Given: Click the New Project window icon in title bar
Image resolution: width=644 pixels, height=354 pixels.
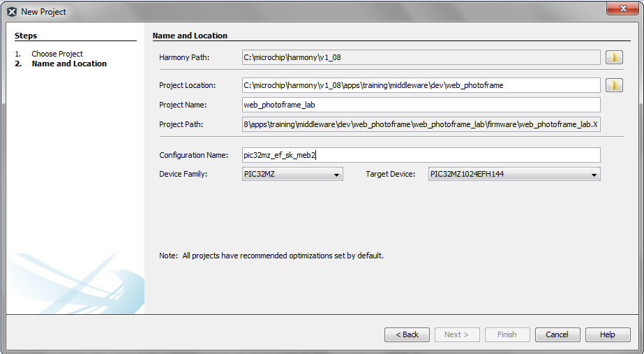Looking at the screenshot, I should click(x=12, y=12).
